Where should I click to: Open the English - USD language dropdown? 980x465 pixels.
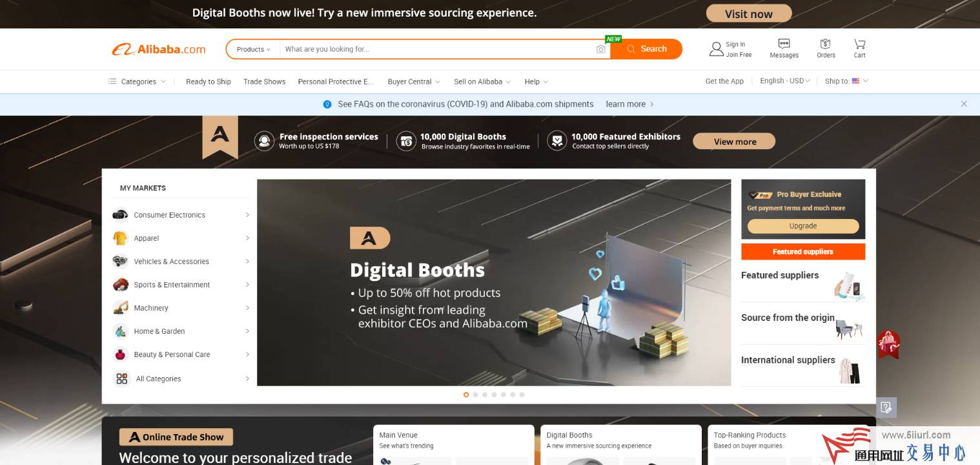785,81
